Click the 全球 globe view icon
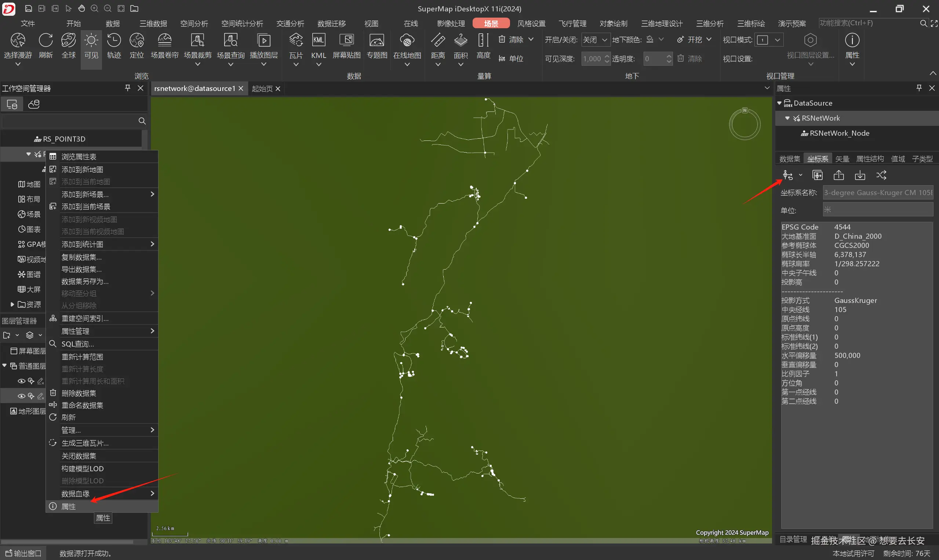This screenshot has width=939, height=560. pos(69,40)
